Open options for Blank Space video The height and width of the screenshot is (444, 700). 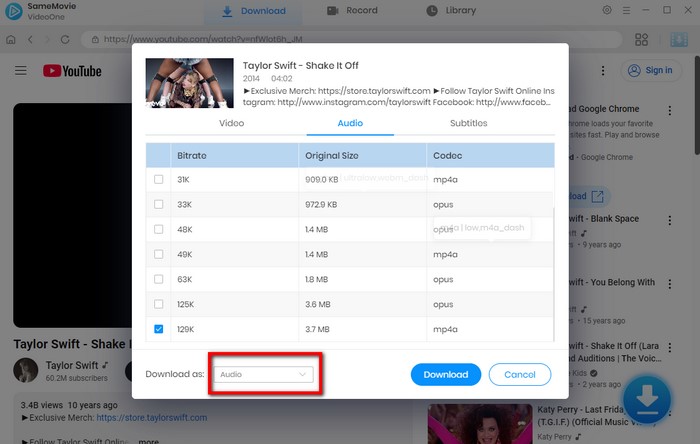coord(670,220)
